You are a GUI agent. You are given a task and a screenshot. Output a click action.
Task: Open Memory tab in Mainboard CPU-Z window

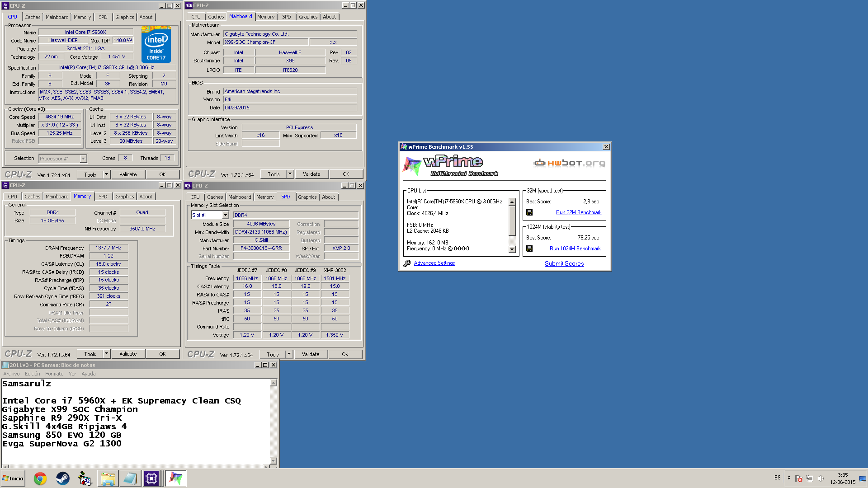point(266,17)
